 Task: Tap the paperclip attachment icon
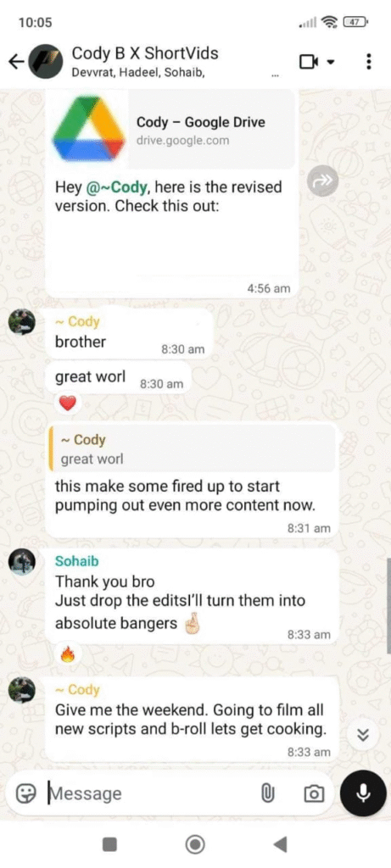tap(268, 793)
